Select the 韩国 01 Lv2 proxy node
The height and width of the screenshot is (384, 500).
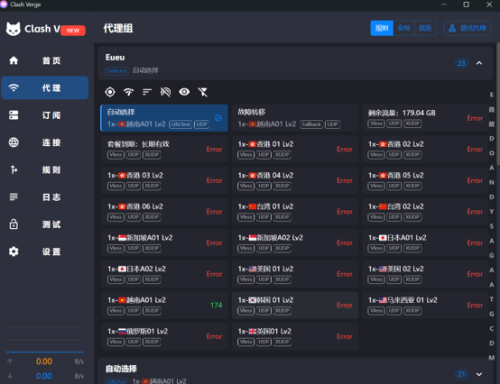click(295, 305)
